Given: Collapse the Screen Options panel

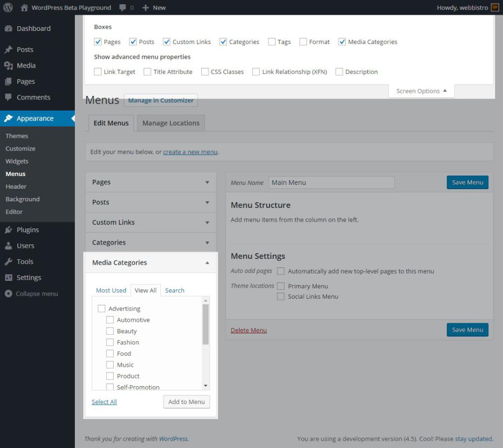Looking at the screenshot, I should point(421,91).
